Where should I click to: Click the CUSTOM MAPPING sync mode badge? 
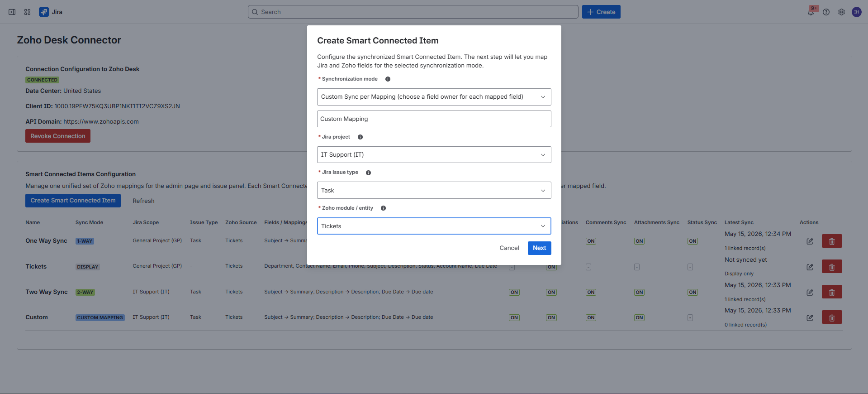point(100,318)
